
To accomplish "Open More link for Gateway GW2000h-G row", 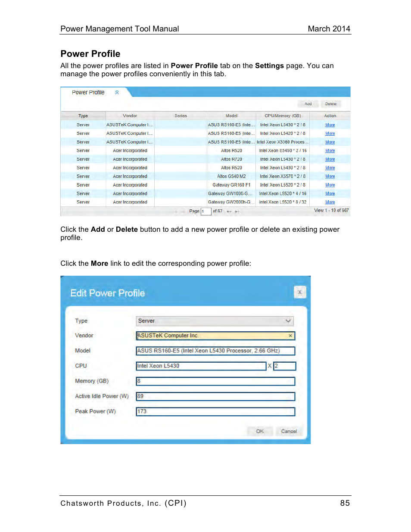I will coord(330,202).
